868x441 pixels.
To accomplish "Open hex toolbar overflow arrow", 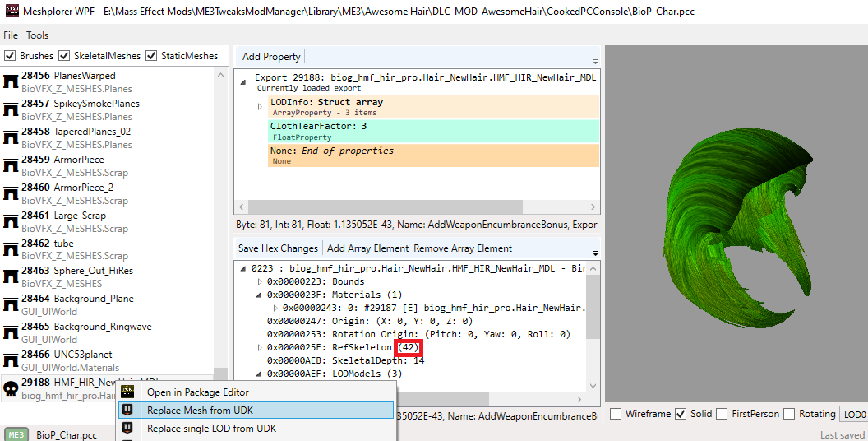I will pyautogui.click(x=595, y=253).
